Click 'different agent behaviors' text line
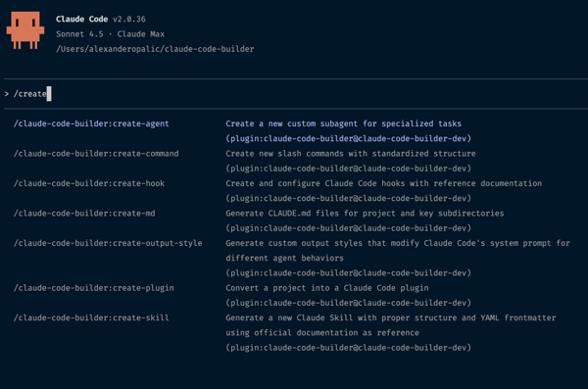Viewport: 588px width, 389px height. (x=284, y=258)
